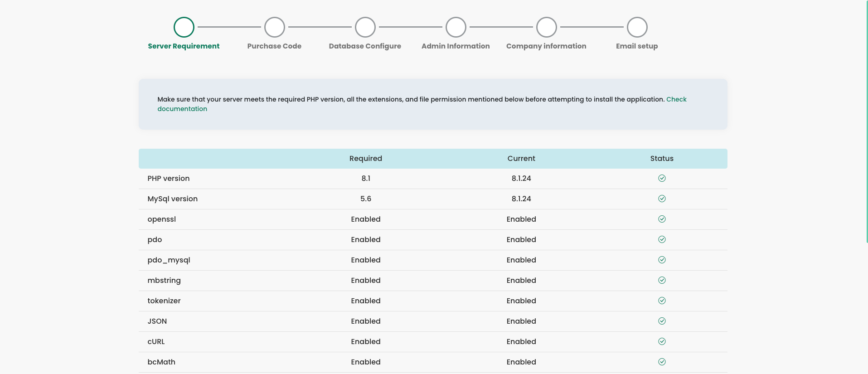
Task: Click the PHP version status checkmark
Action: [662, 178]
